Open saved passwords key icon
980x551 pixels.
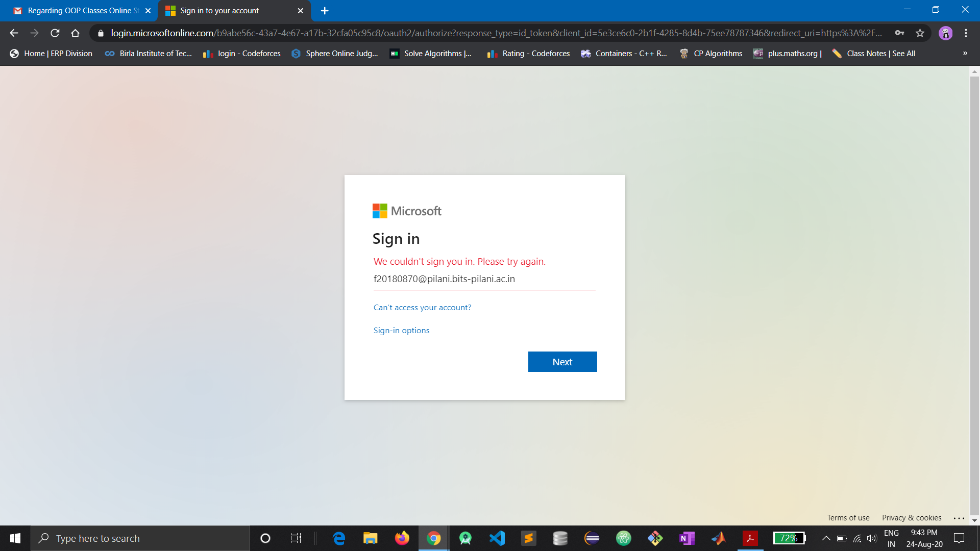click(899, 33)
